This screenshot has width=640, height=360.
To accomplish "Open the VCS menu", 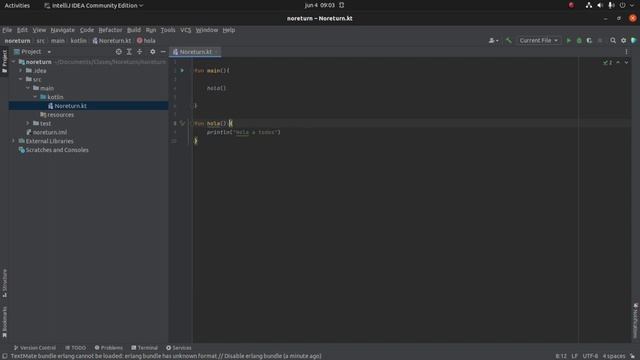I will pos(185,30).
